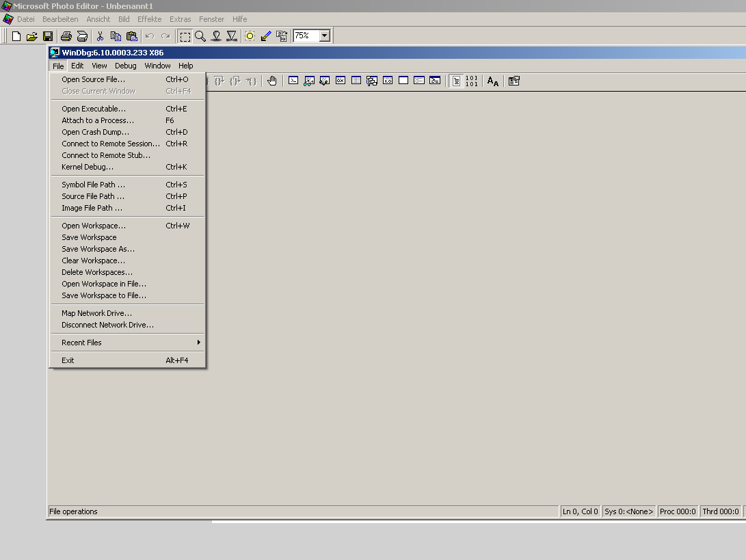The image size is (746, 560).
Task: Click the Open folder icon in Photo Editor
Action: [x=32, y=36]
